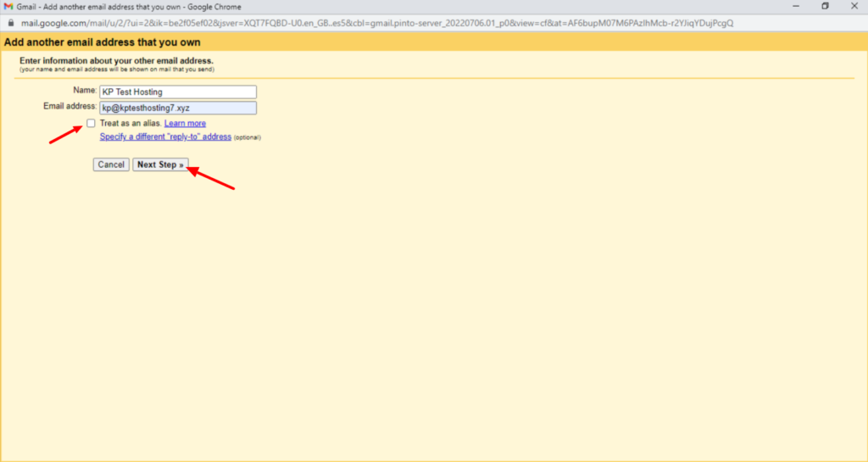868x462 pixels.
Task: Click the Cancel button
Action: tap(111, 165)
